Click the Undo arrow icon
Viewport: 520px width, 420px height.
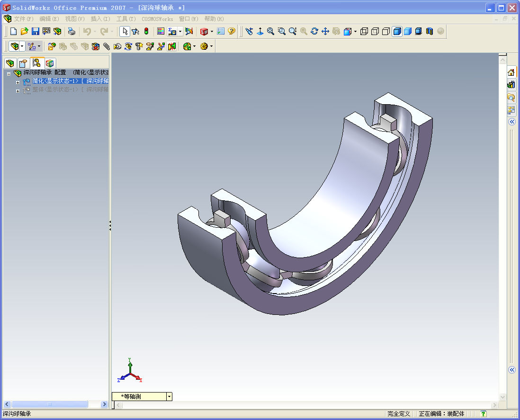click(87, 32)
